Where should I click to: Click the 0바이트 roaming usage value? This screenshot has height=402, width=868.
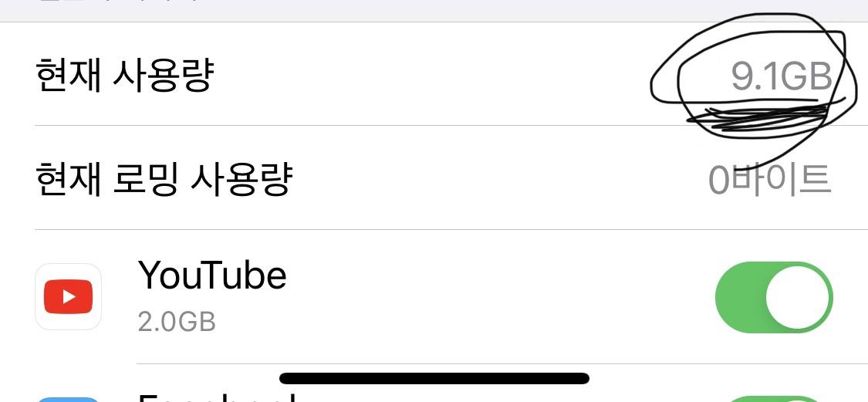[769, 180]
